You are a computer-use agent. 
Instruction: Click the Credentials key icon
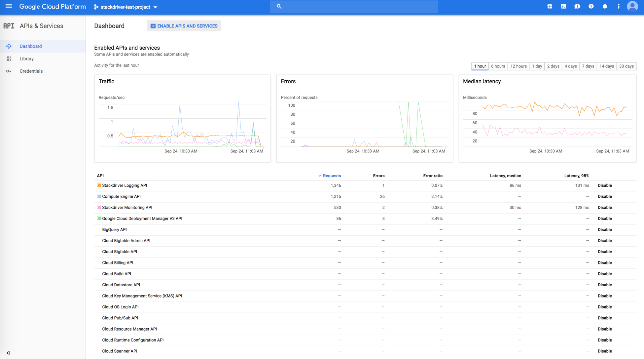pos(9,71)
